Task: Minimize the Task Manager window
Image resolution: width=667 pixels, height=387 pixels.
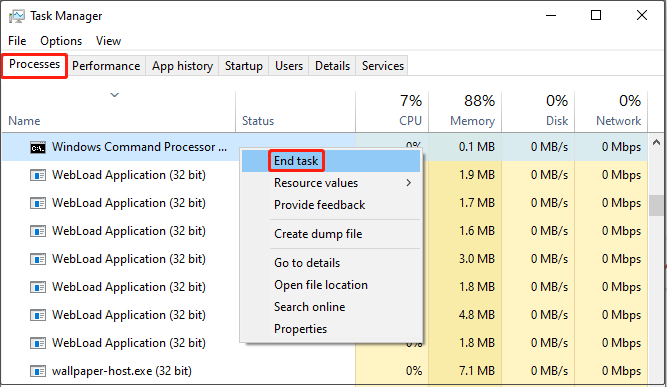Action: (x=551, y=16)
